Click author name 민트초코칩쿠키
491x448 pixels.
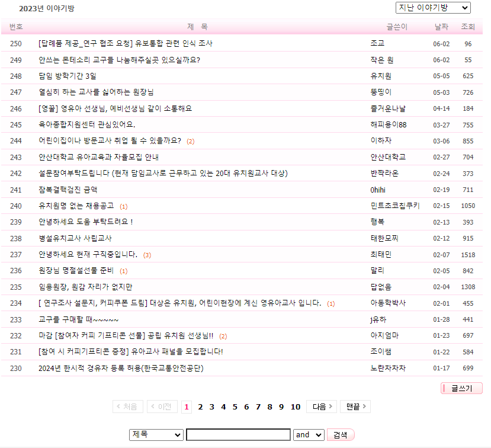[395, 206]
